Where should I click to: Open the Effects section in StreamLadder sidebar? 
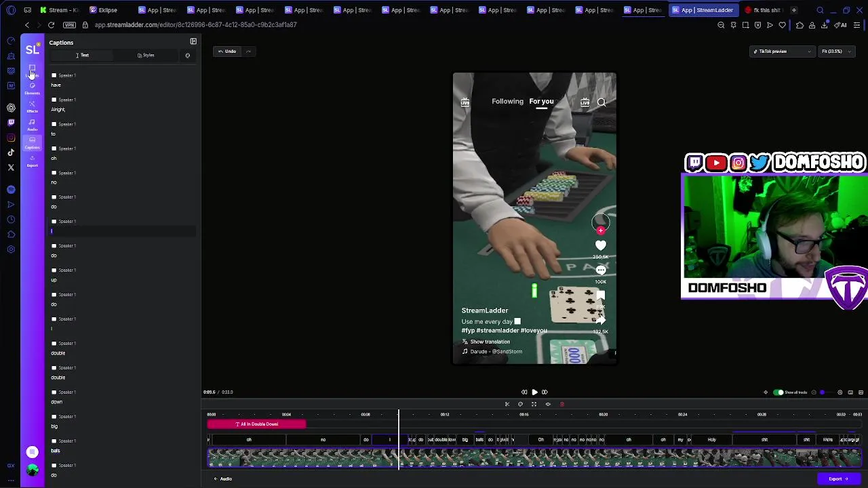32,106
